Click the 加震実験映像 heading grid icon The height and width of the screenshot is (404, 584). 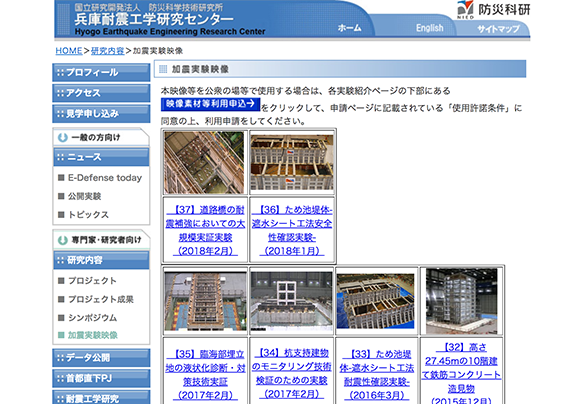163,69
